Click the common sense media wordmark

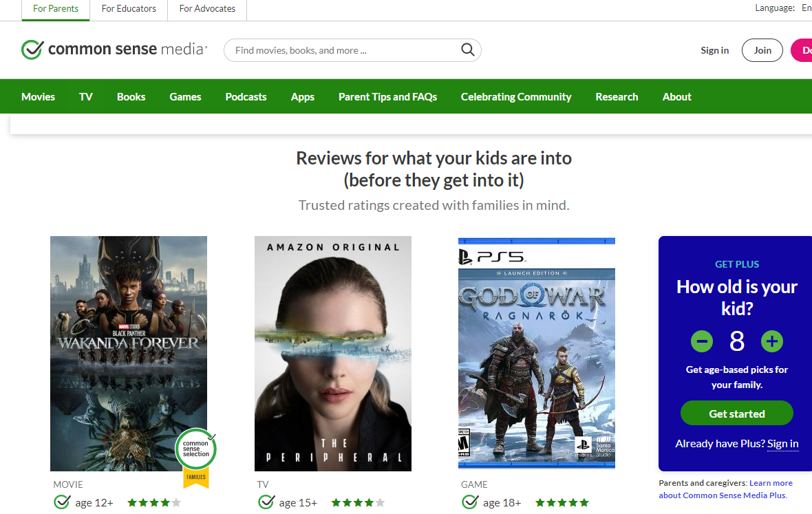coord(127,49)
